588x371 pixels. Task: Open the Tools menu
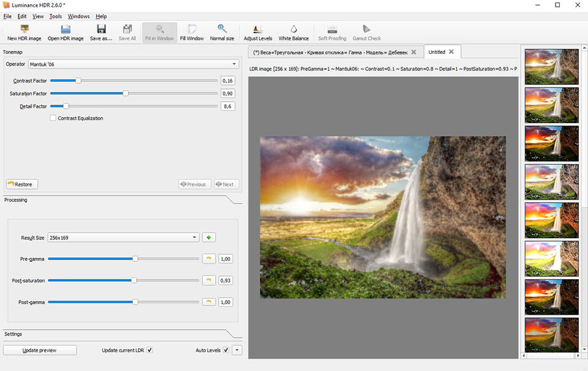pyautogui.click(x=55, y=16)
